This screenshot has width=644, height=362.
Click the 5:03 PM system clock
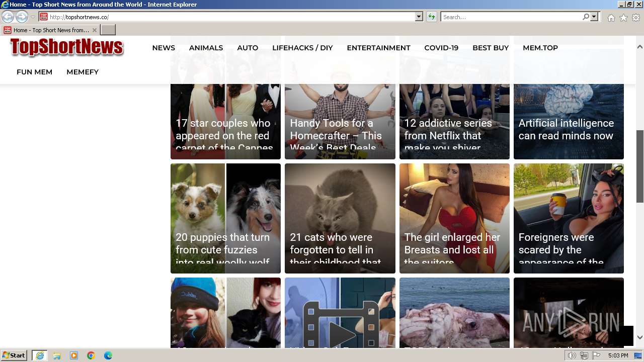[x=618, y=355]
